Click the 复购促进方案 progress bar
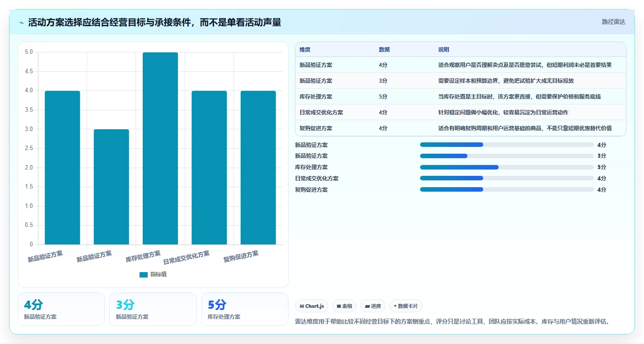This screenshot has height=344, width=644. pos(507,189)
